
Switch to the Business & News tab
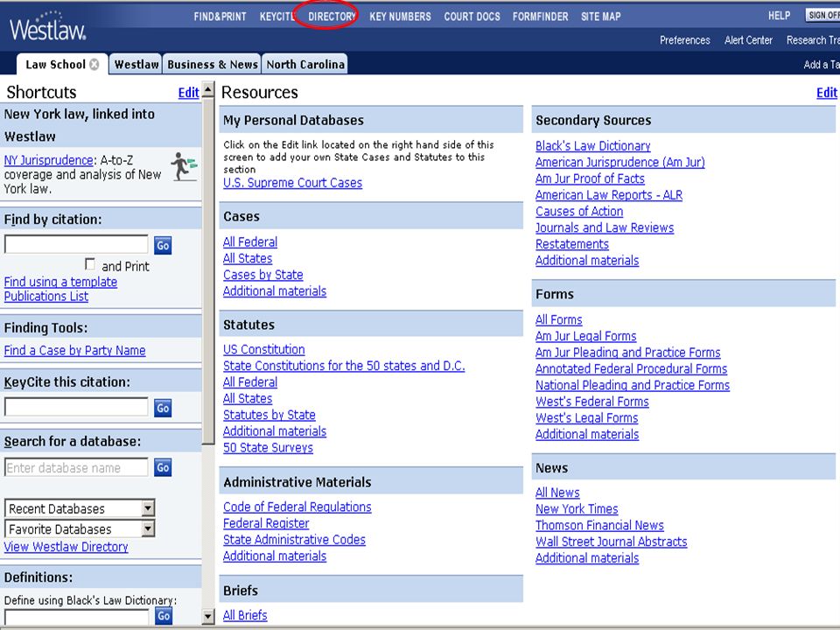pos(212,64)
